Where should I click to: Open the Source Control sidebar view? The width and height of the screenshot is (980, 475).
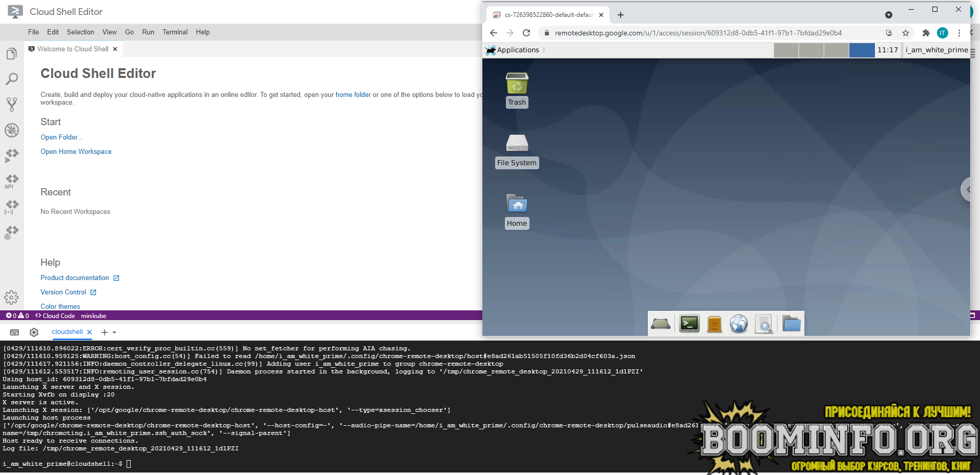12,104
